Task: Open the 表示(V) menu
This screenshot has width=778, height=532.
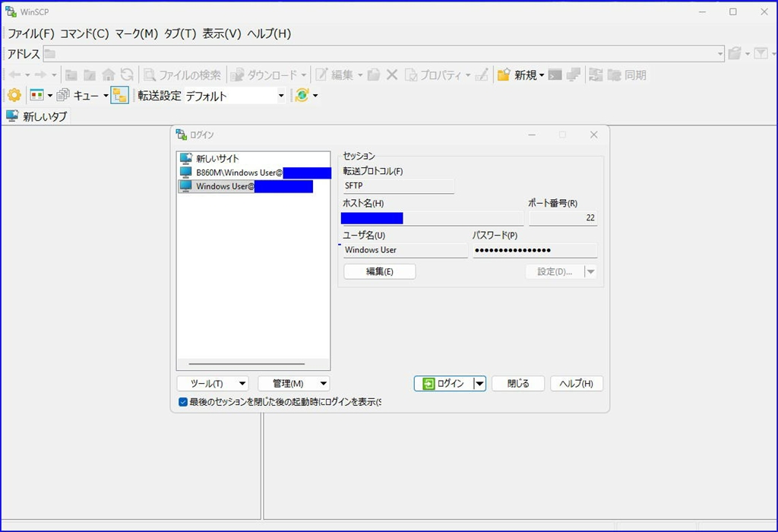Action: click(222, 33)
